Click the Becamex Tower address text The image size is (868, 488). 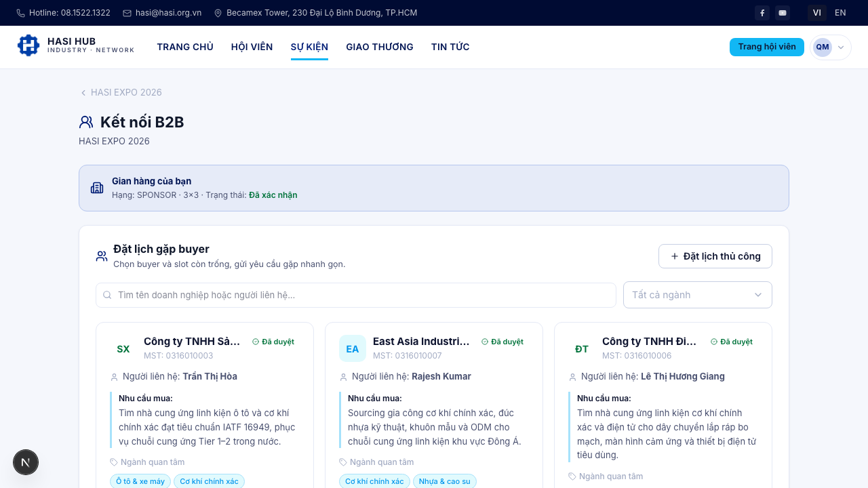coord(321,13)
